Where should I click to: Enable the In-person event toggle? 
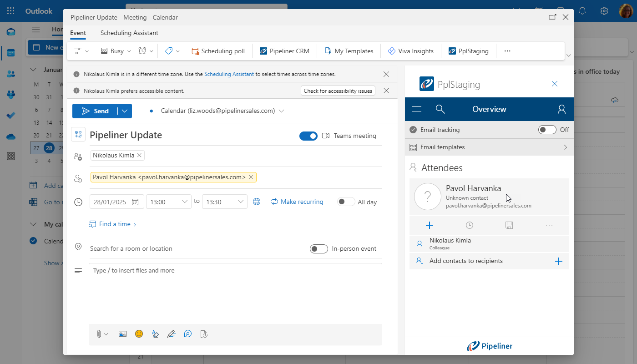[318, 249]
